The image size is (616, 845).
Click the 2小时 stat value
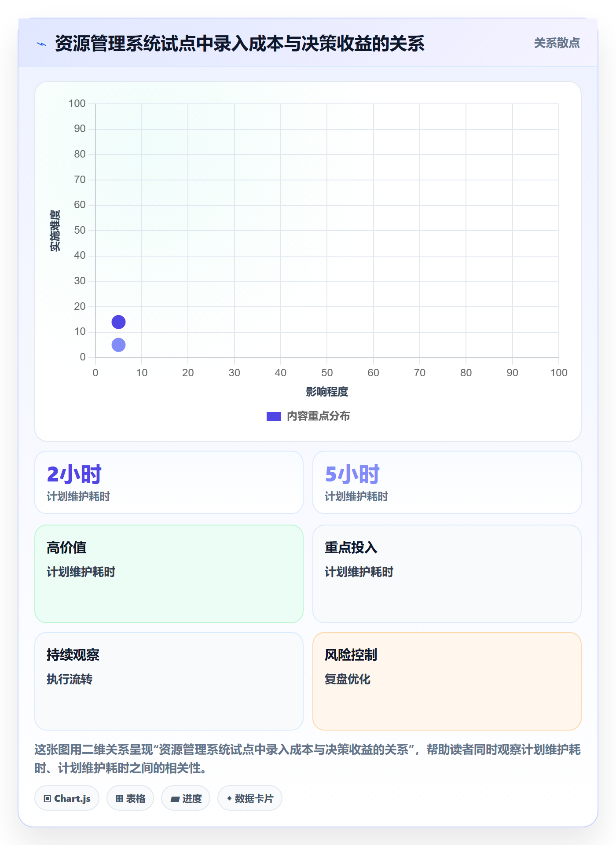74,474
